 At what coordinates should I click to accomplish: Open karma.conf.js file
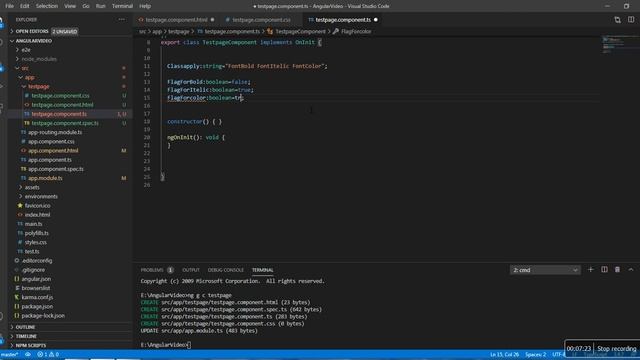[37, 297]
